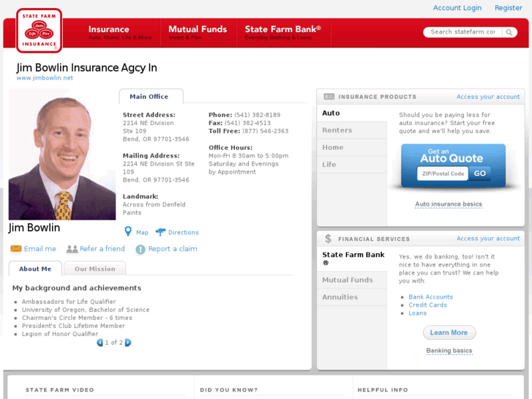Go to next page arrow in About Me

(x=128, y=343)
